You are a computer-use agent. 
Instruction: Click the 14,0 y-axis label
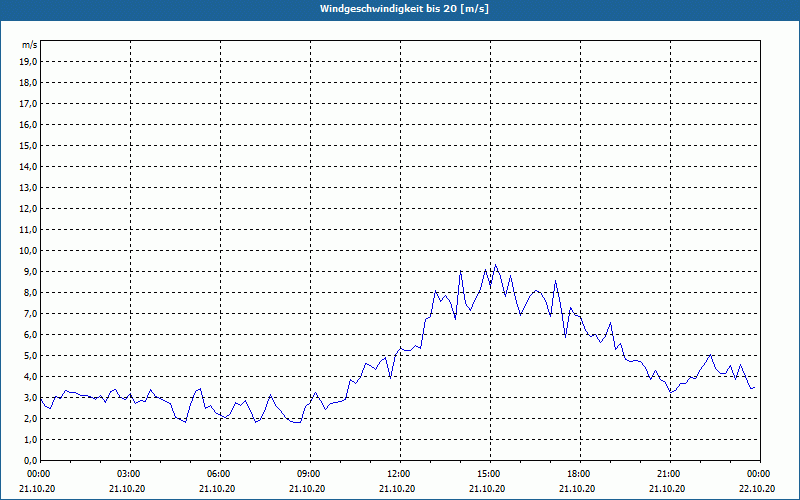click(28, 167)
